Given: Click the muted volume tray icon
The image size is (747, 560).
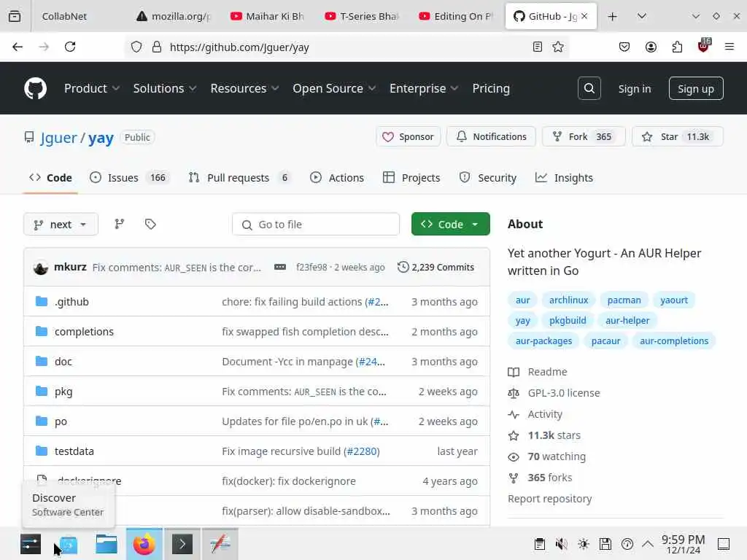Looking at the screenshot, I should coord(562,544).
